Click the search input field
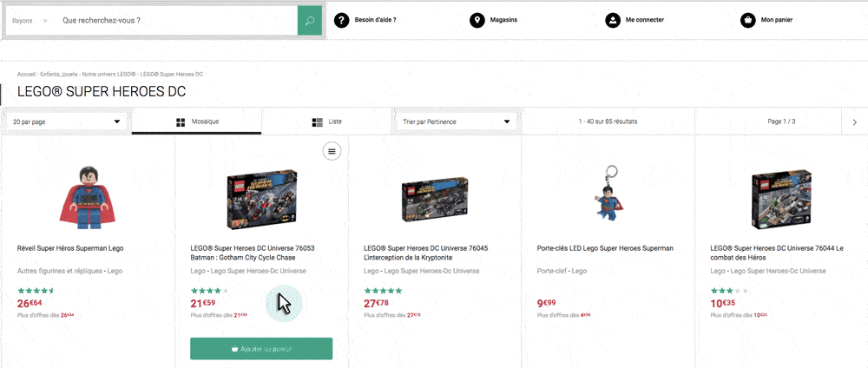 pyautogui.click(x=177, y=21)
